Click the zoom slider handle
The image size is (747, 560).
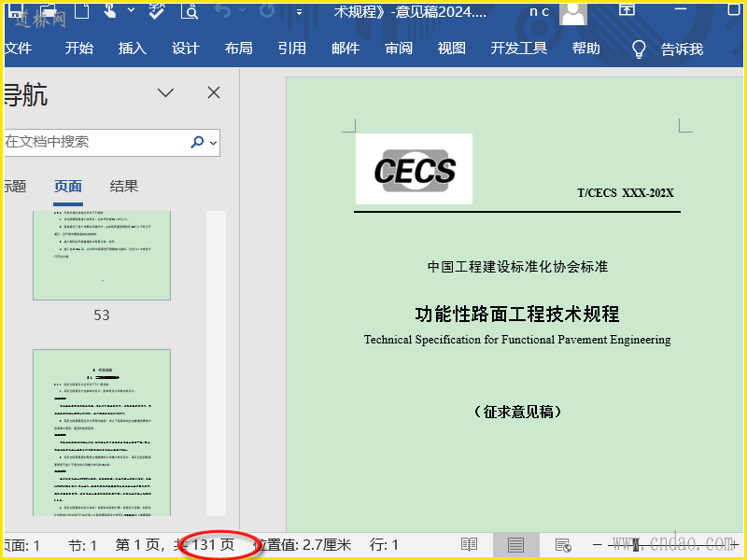click(x=636, y=544)
